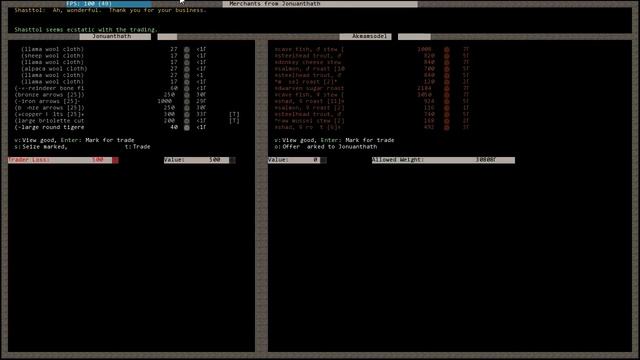Screen dimensions: 640x360
Task: Click the coin symbol in the copper bolts row
Action: (x=187, y=115)
